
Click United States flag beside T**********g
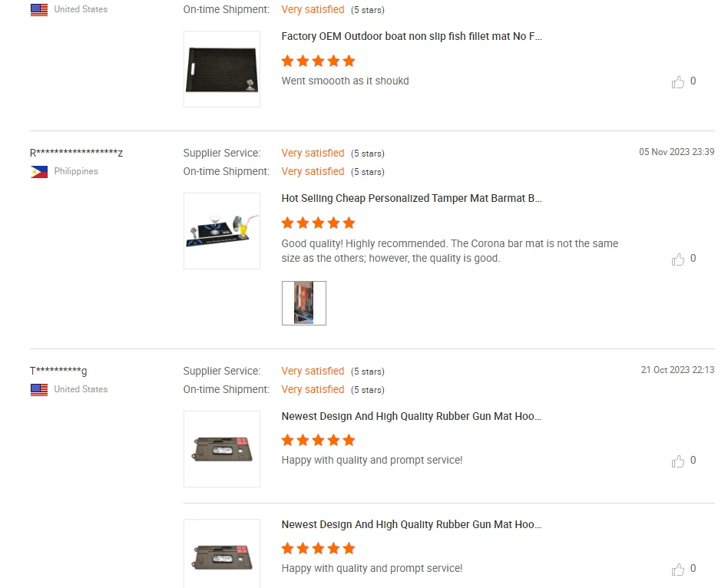point(39,390)
